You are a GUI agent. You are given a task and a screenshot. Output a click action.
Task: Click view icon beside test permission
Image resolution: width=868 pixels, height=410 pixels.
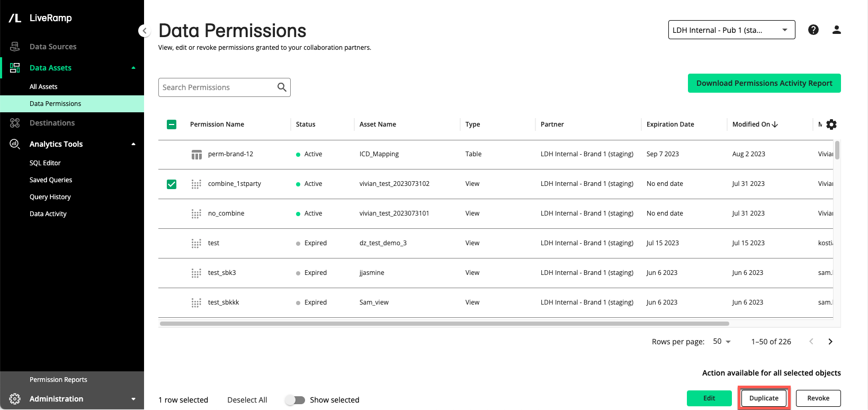[x=196, y=244]
